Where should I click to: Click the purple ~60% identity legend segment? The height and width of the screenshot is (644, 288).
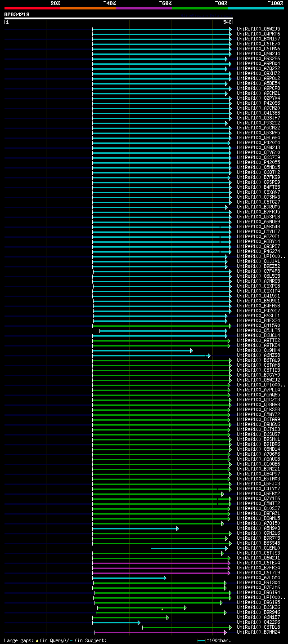coord(144,8)
